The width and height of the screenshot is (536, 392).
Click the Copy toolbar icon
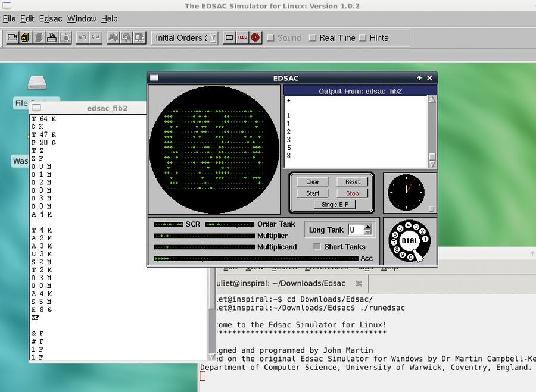(x=126, y=37)
